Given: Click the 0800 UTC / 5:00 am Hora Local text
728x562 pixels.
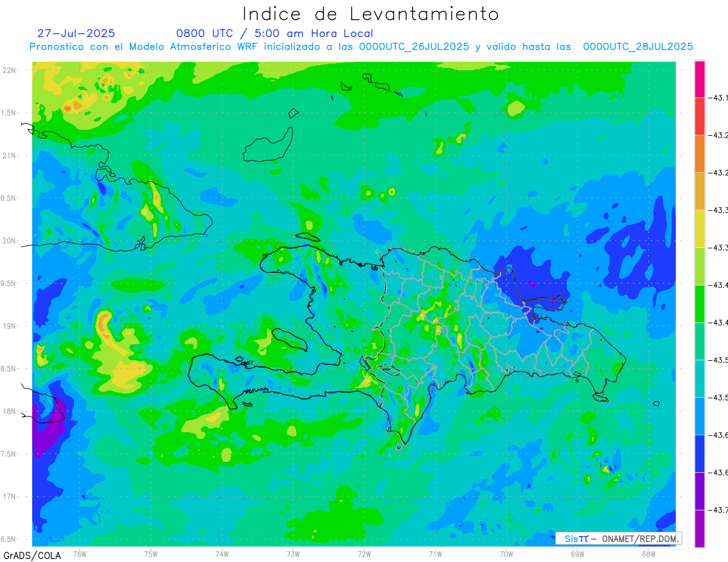Looking at the screenshot, I should point(275,33).
